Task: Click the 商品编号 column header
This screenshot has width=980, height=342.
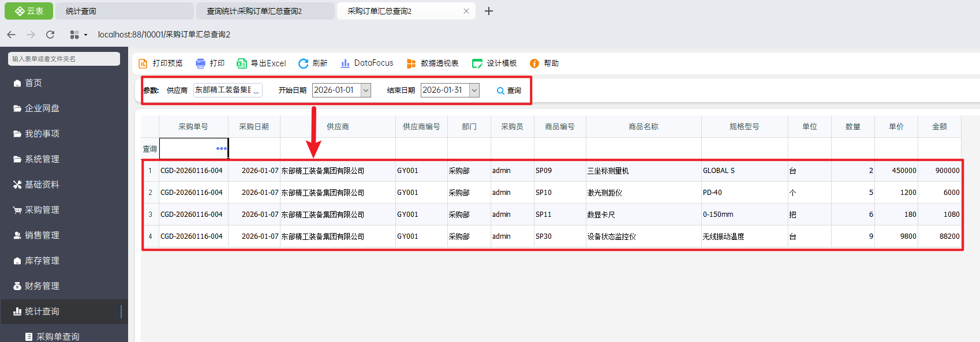Action: [x=560, y=127]
